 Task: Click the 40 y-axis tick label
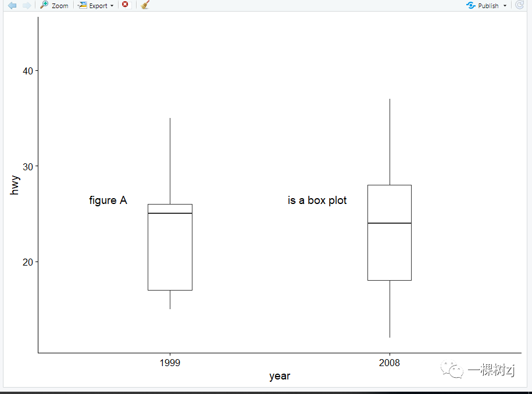coord(28,71)
